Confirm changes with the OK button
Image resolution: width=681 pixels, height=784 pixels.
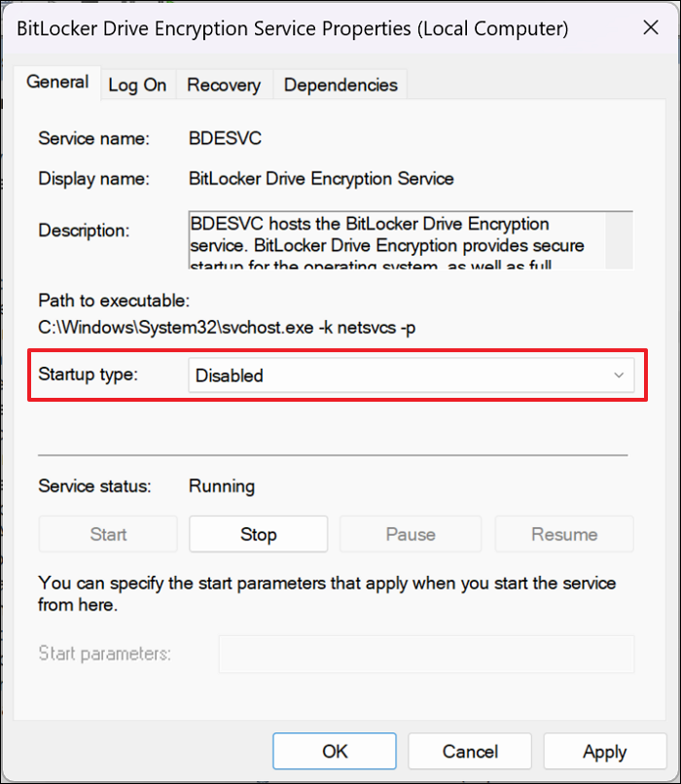[x=334, y=751]
